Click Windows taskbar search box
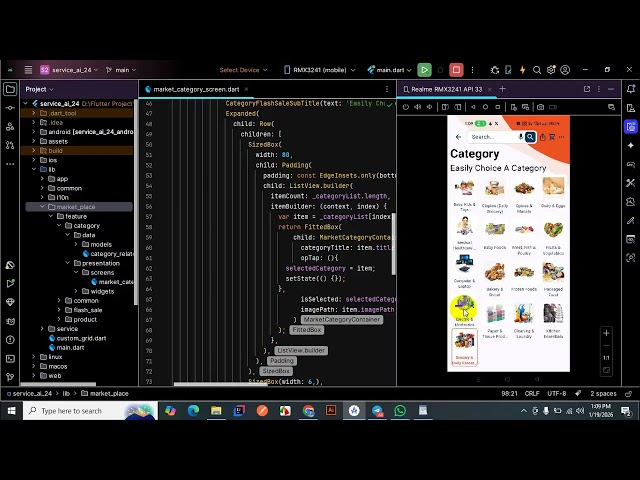Viewport: 640px width, 480px height. tap(91, 411)
